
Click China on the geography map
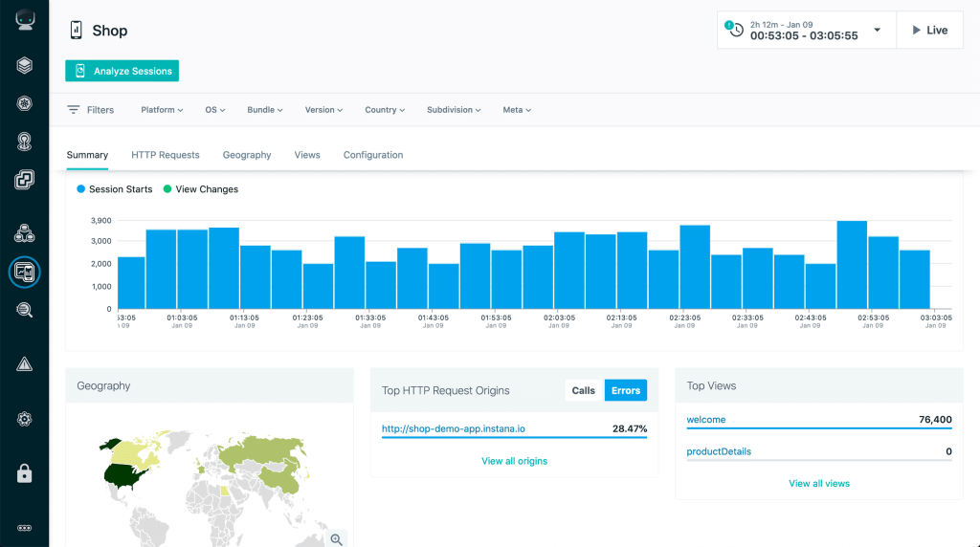tap(282, 477)
